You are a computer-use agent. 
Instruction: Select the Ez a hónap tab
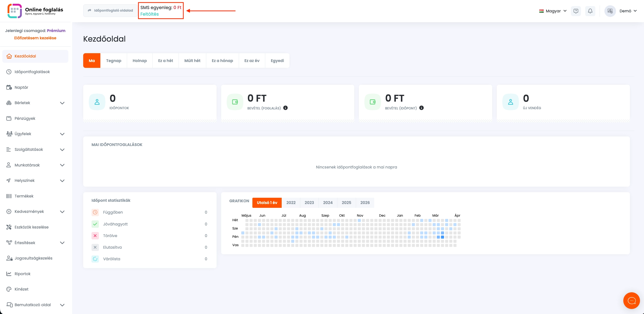point(222,61)
